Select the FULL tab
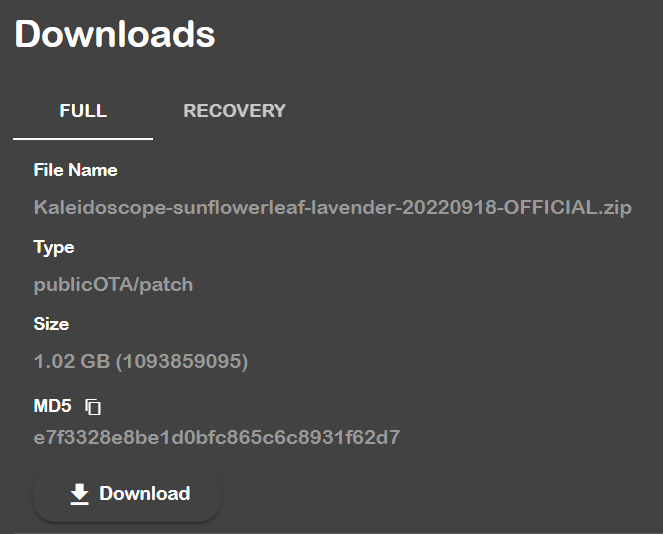 click(83, 111)
